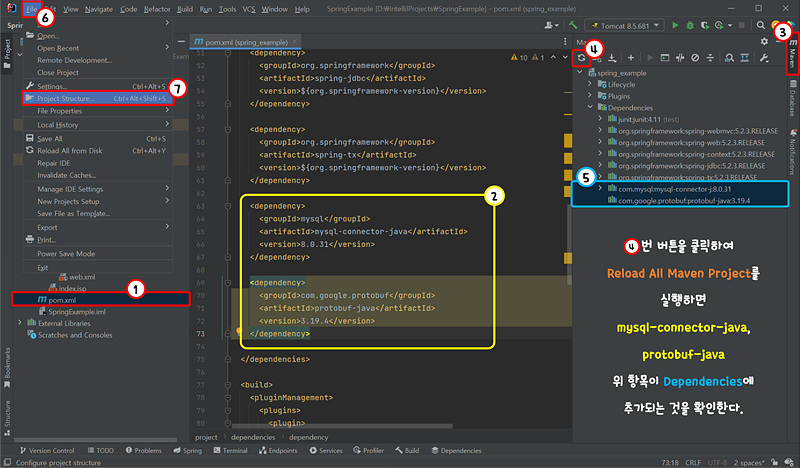Click Execute Maven Goal icon

665,58
